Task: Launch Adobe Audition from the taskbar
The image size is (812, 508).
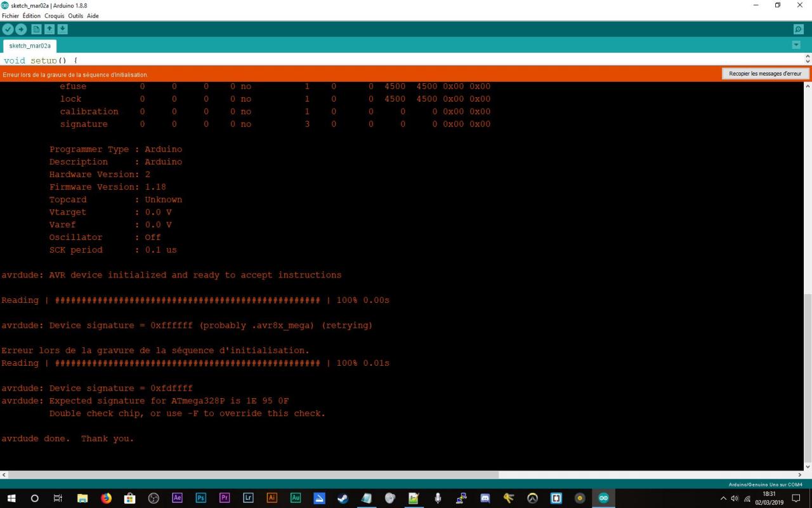Action: point(295,498)
